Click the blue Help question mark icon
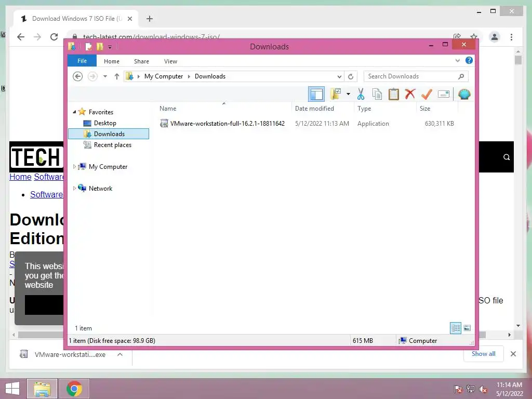 469,60
